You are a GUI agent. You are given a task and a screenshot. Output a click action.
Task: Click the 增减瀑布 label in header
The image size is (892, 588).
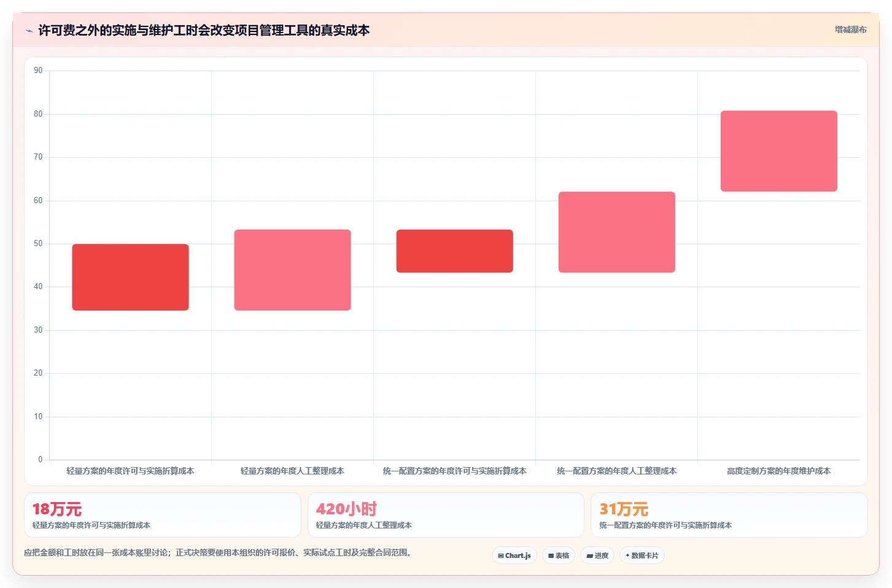[851, 29]
